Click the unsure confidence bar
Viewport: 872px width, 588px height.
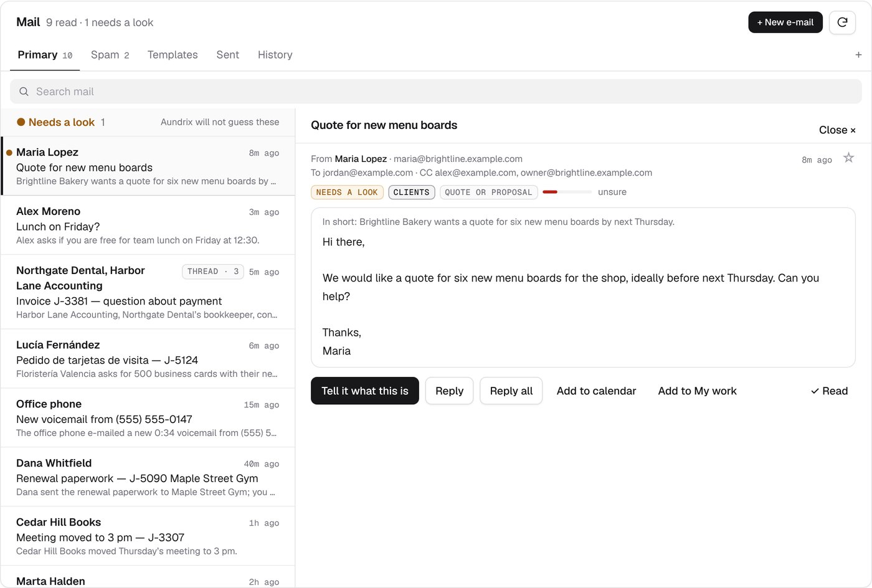(x=567, y=192)
